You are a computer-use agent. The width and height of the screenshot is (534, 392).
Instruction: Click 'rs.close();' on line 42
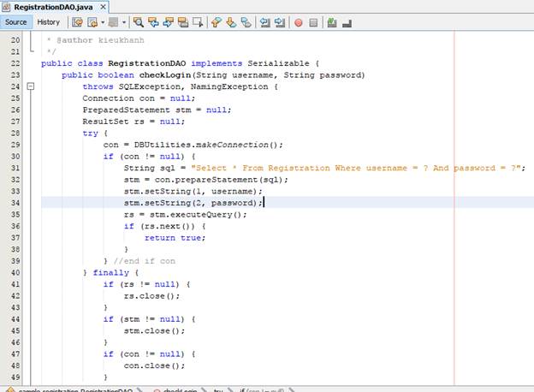click(151, 296)
